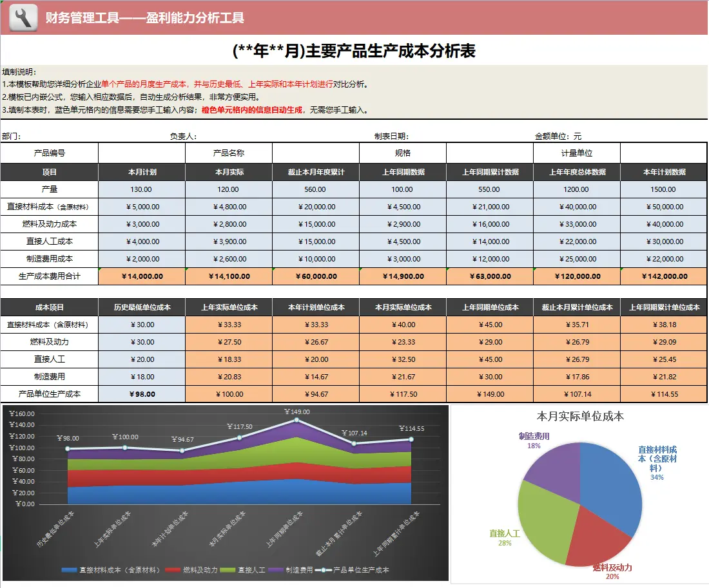Select 本月计划 产量 cell with 130.00
709x588 pixels.
coord(142,189)
